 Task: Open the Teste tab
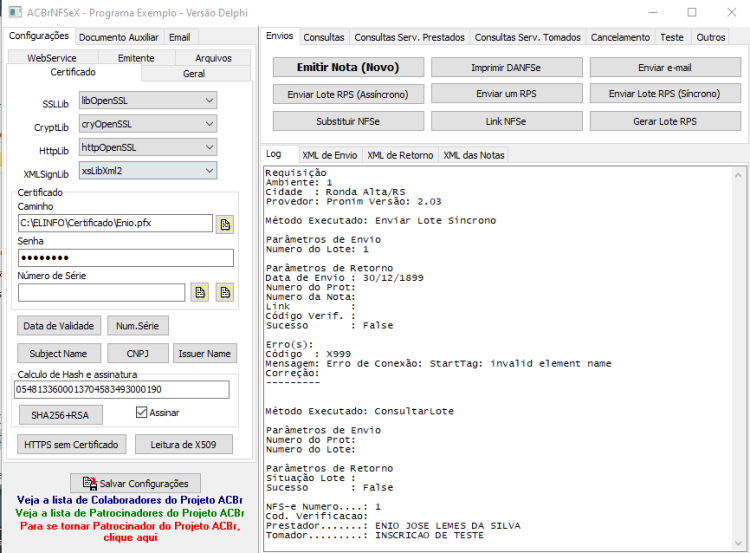672,37
